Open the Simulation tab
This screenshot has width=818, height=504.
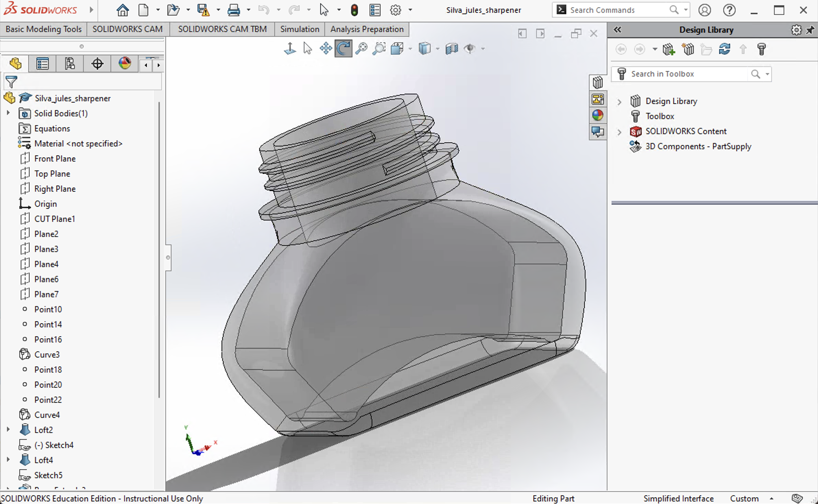point(300,29)
